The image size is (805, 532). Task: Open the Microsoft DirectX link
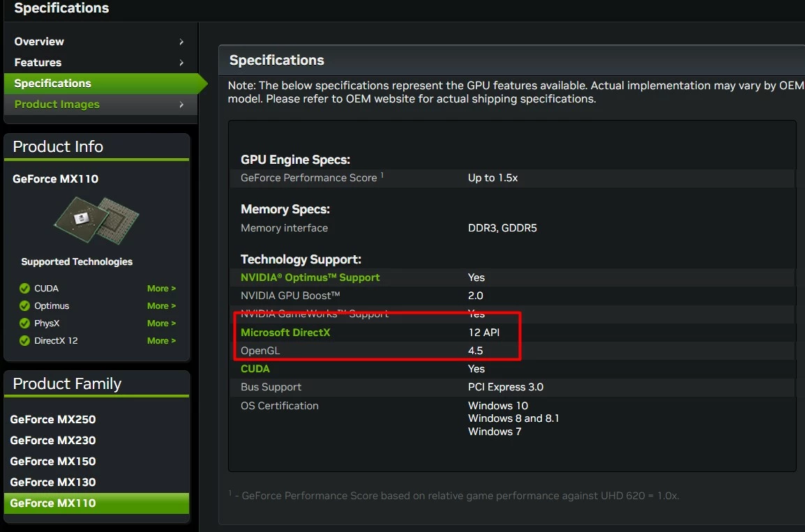coord(285,333)
